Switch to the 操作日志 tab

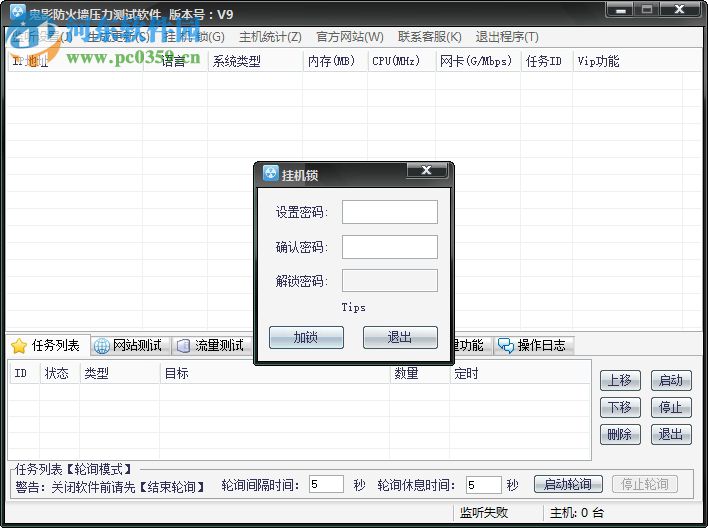coord(533,346)
